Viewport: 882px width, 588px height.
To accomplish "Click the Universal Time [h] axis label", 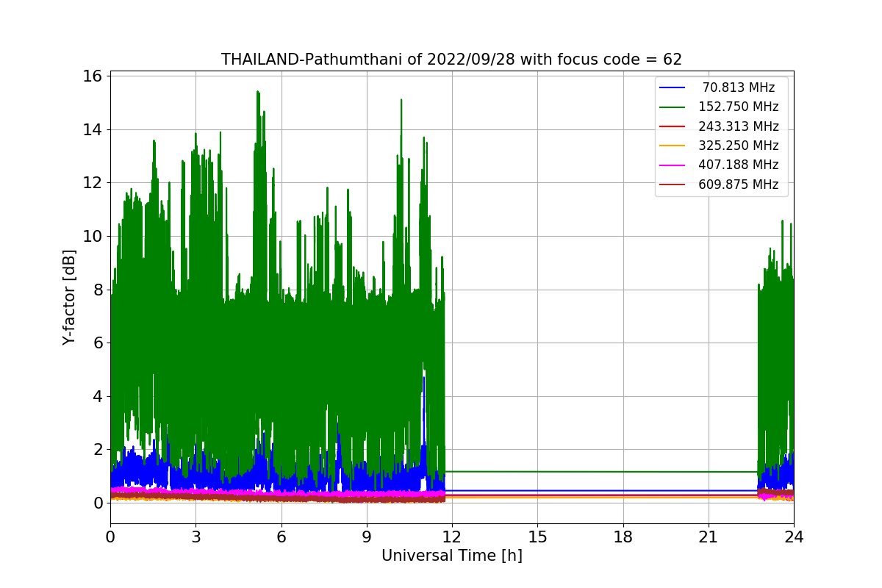I will [451, 556].
